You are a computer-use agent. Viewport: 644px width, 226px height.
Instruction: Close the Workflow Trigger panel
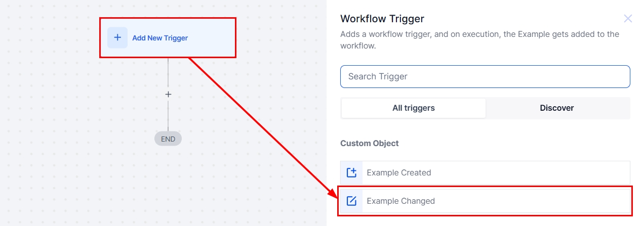[x=628, y=19]
